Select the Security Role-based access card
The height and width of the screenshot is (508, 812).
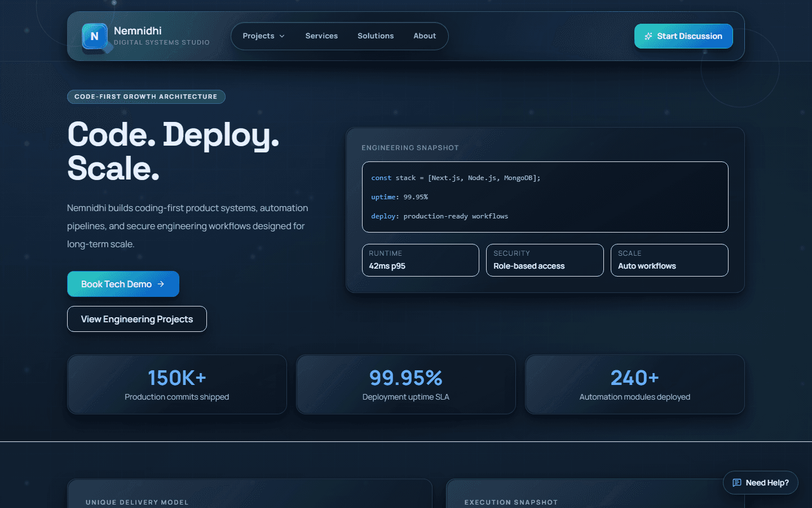click(x=545, y=260)
